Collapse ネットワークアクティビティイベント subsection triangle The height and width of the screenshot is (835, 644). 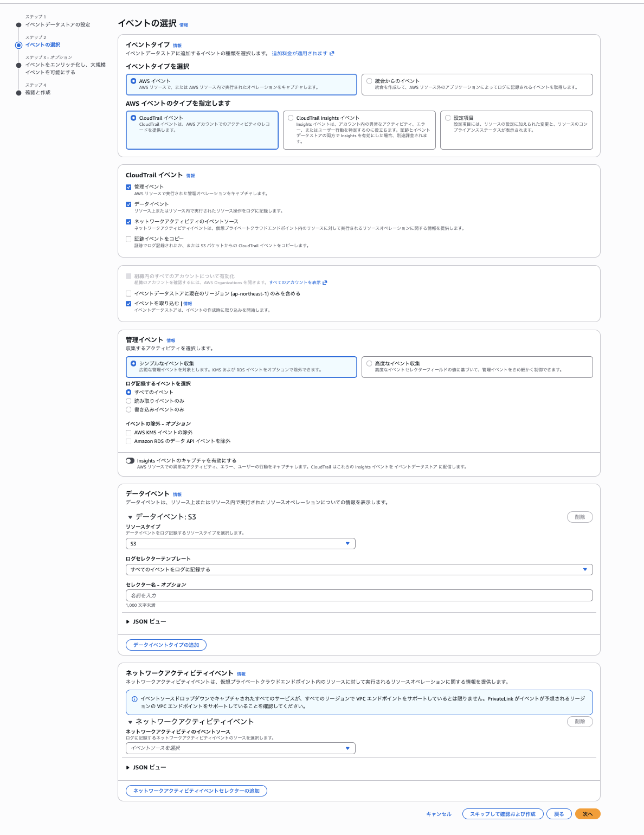pos(130,722)
